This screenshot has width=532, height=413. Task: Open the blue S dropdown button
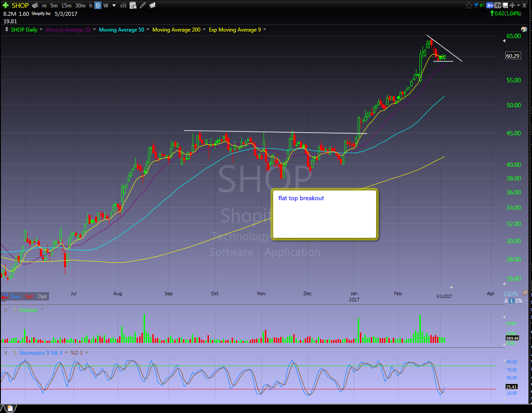(490, 5)
